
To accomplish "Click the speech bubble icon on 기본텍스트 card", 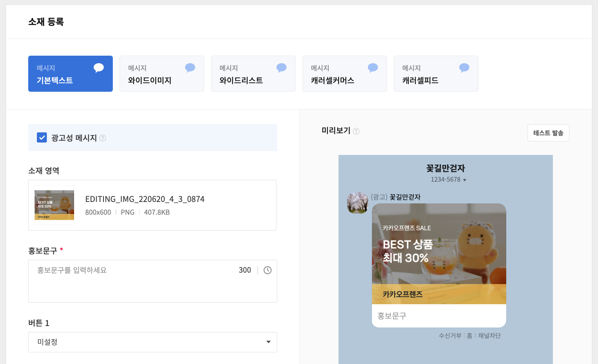I will coord(99,68).
